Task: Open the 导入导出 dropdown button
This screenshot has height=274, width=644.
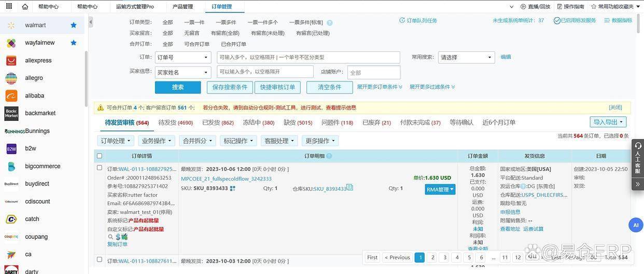Action: (x=608, y=122)
